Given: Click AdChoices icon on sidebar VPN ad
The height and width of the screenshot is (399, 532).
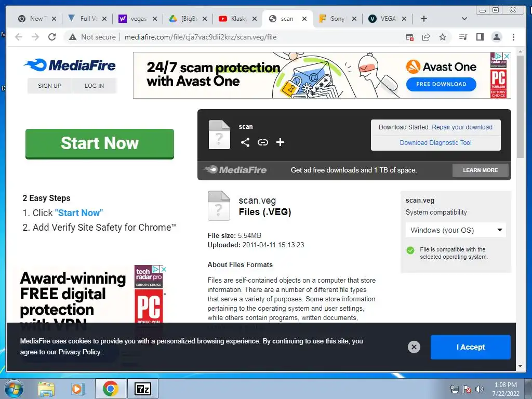Looking at the screenshot, I should (x=156, y=269).
